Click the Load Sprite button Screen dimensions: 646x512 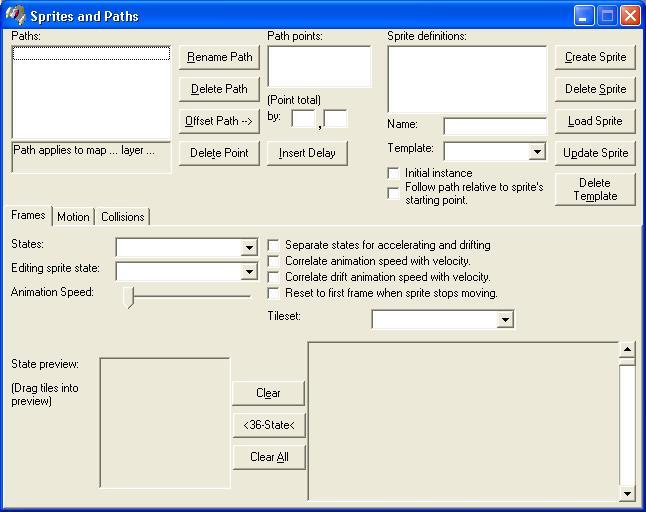click(595, 121)
